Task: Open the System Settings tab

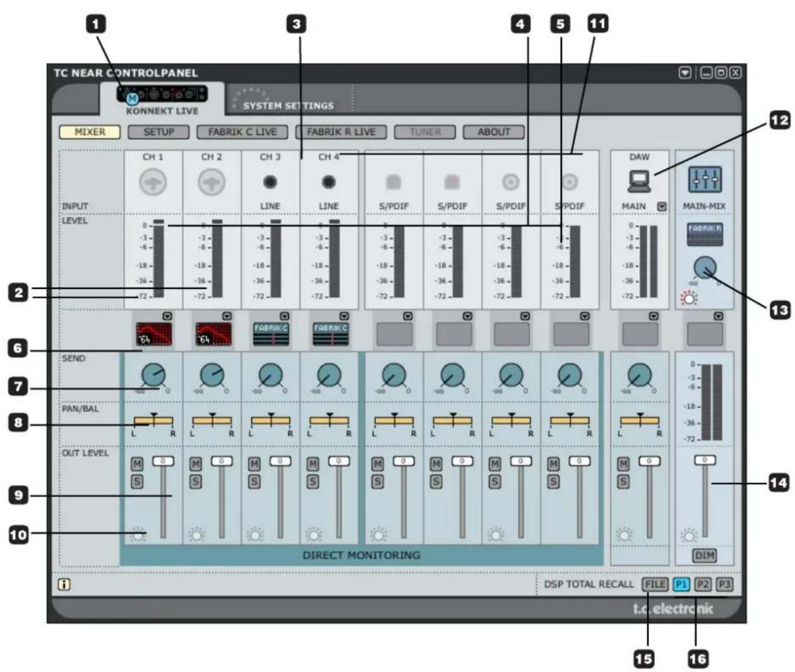Action: tap(288, 105)
